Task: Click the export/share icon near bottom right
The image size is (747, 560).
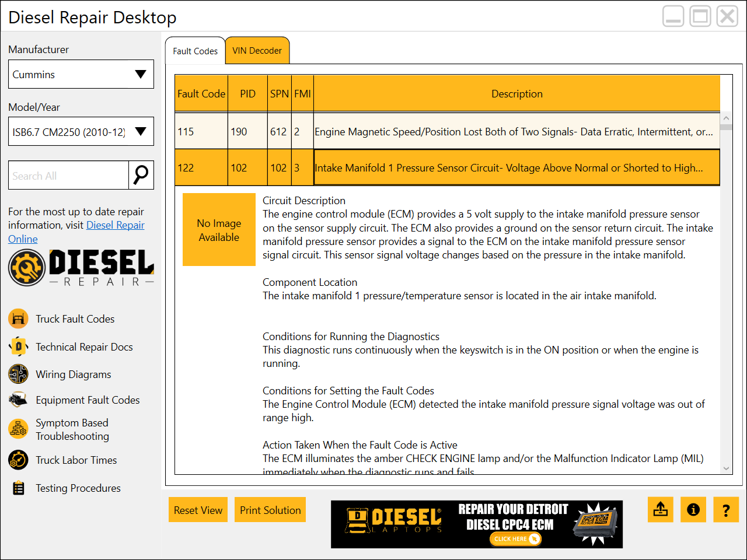Action: pyautogui.click(x=660, y=509)
